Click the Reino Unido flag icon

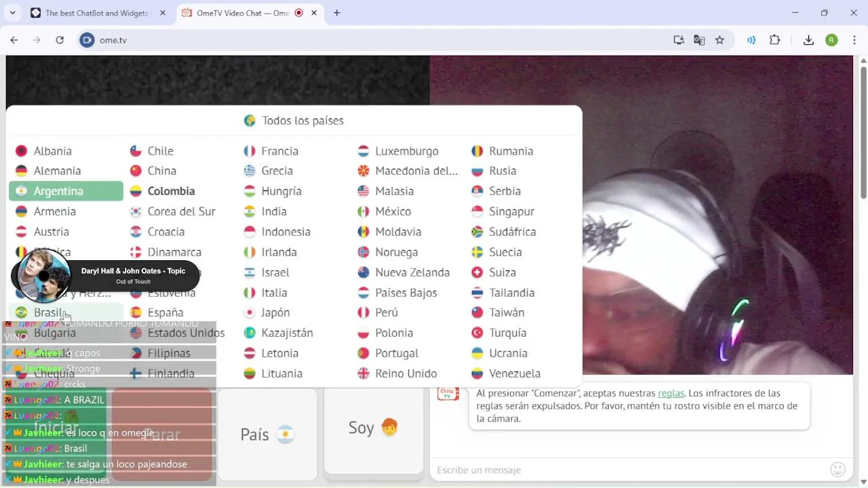coord(363,373)
